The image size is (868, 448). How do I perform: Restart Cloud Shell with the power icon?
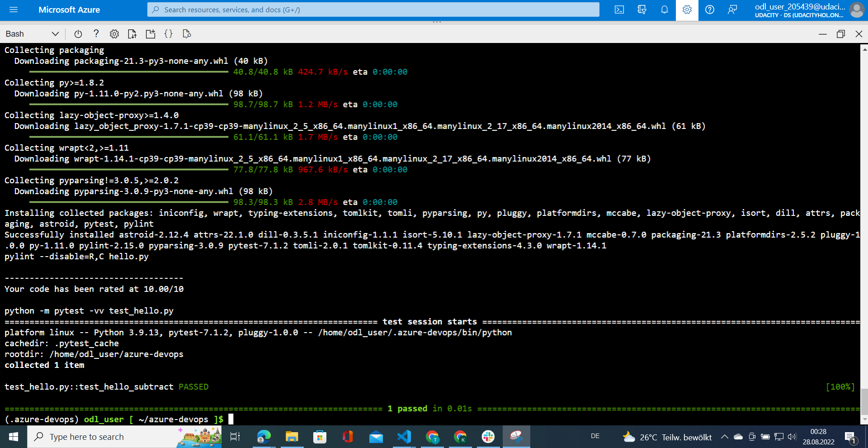(x=78, y=33)
